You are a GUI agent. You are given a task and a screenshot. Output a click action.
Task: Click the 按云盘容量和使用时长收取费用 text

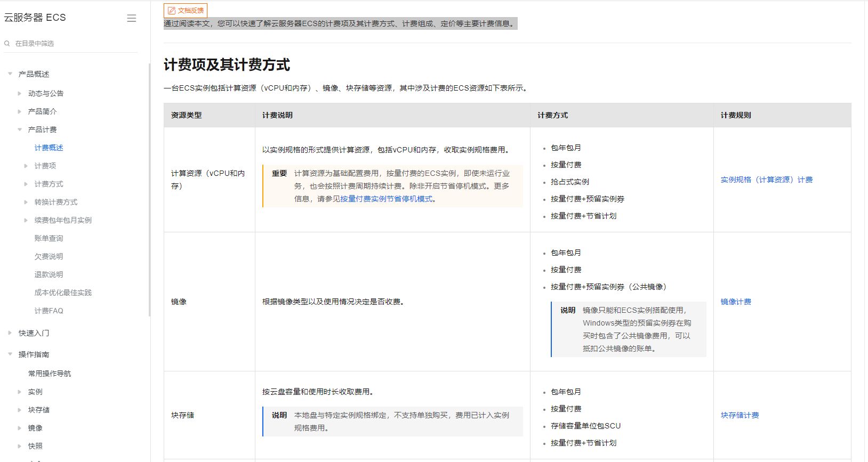(318, 392)
